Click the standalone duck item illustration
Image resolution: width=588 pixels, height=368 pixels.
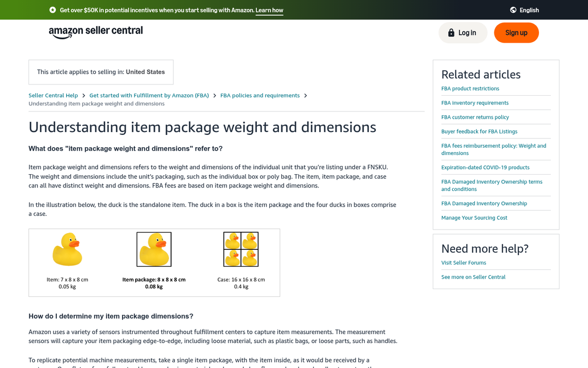(x=68, y=249)
